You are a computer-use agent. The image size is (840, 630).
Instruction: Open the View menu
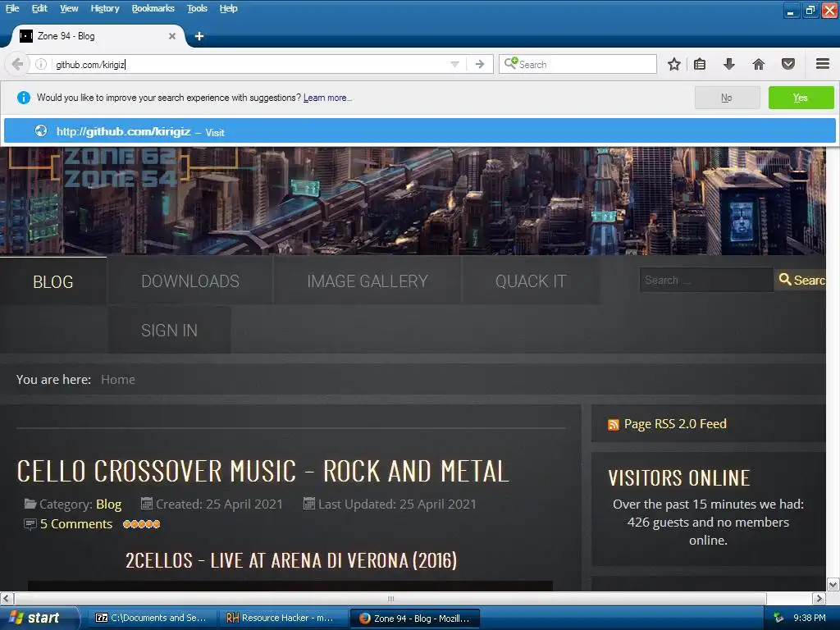(x=69, y=8)
